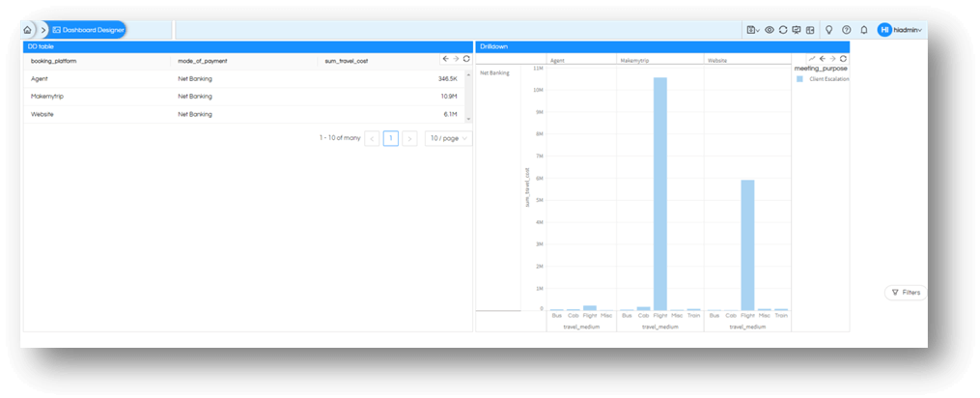The width and height of the screenshot is (980, 398).
Task: Click the Client Escalation legend label
Action: (x=829, y=79)
